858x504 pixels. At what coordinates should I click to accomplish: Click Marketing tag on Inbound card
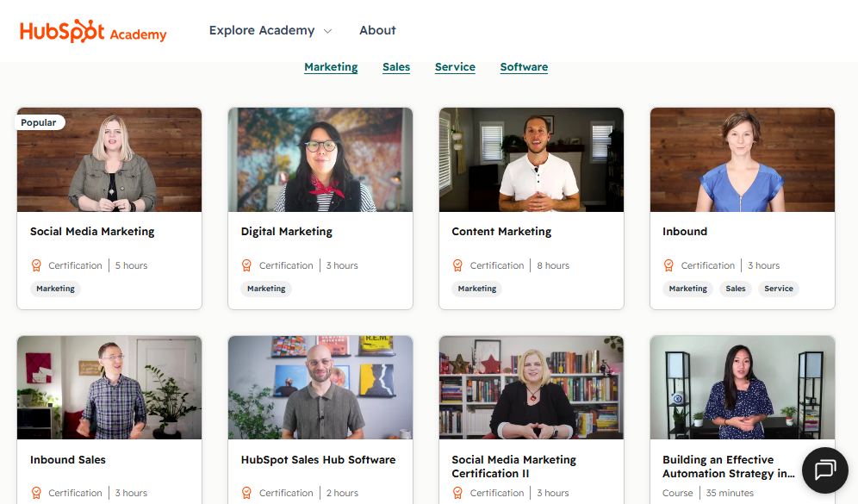pos(687,289)
